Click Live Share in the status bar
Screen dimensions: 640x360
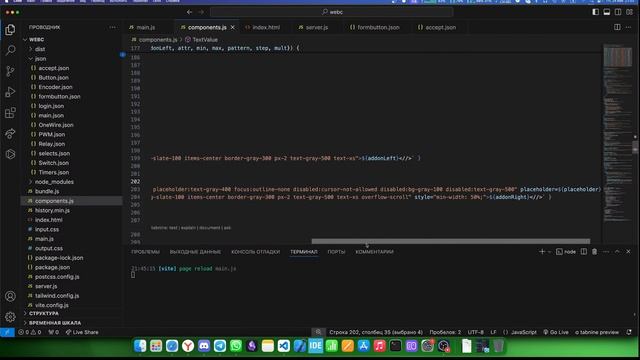[x=82, y=332]
